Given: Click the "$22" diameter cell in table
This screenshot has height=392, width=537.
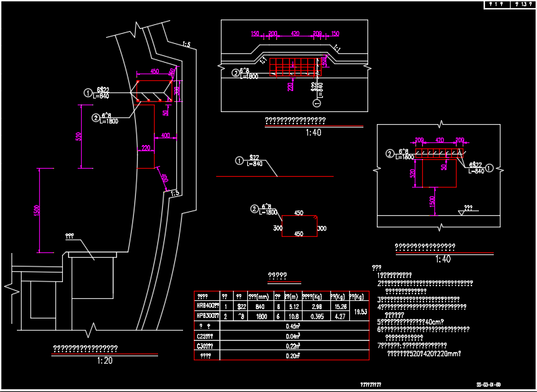Looking at the screenshot, I should 241,307.
